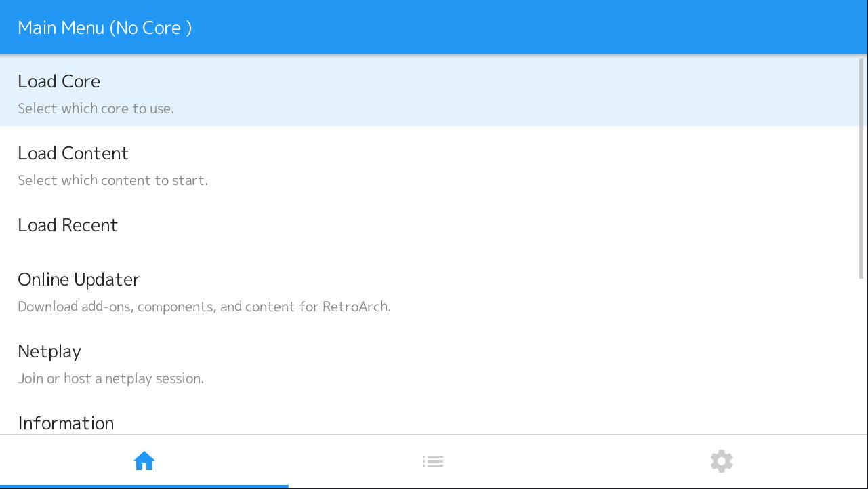
Task: Click the blue active-tab indicator under Home
Action: (x=144, y=486)
